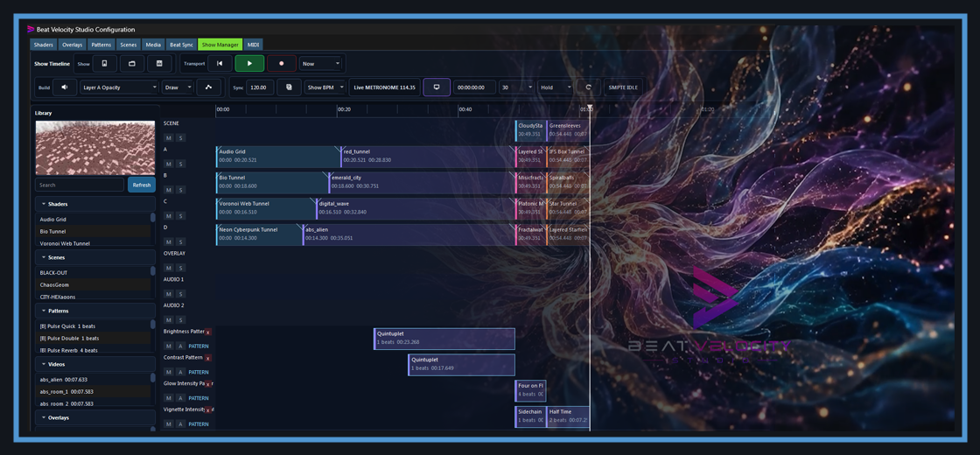Open the Hold dropdown
Image resolution: width=980 pixels, height=455 pixels.
[x=555, y=87]
